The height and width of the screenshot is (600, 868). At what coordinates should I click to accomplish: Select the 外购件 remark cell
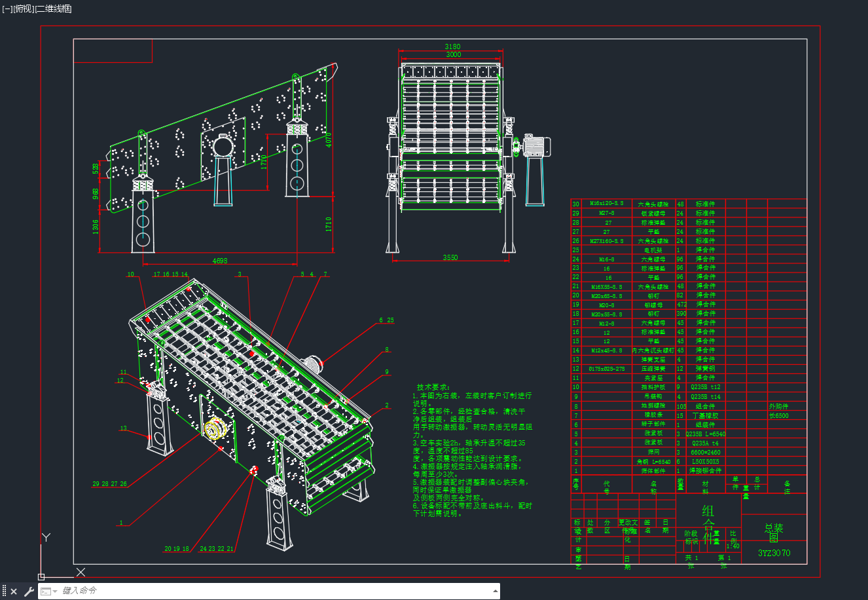point(778,406)
